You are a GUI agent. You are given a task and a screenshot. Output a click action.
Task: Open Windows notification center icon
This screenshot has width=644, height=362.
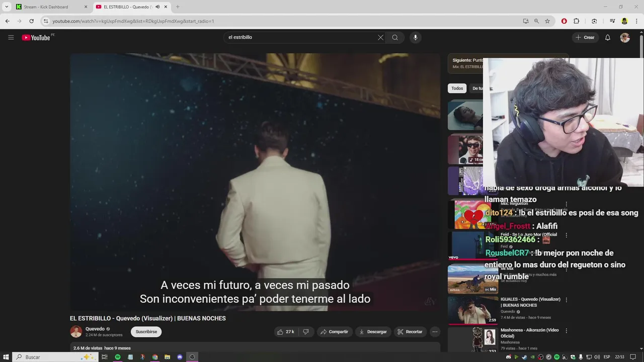point(633,357)
